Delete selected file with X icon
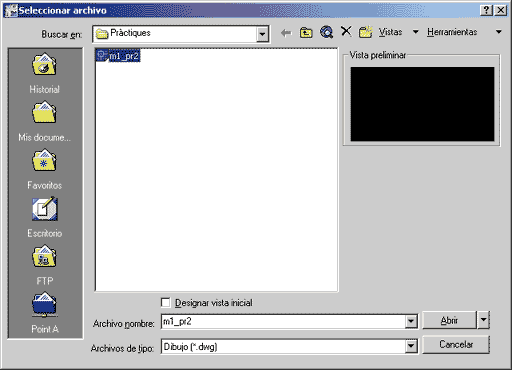 (346, 32)
